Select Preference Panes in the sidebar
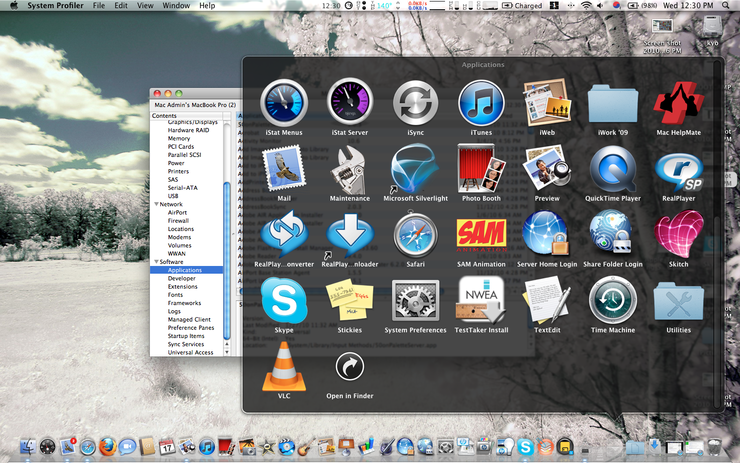Viewport: 740px width, 463px height. tap(190, 327)
